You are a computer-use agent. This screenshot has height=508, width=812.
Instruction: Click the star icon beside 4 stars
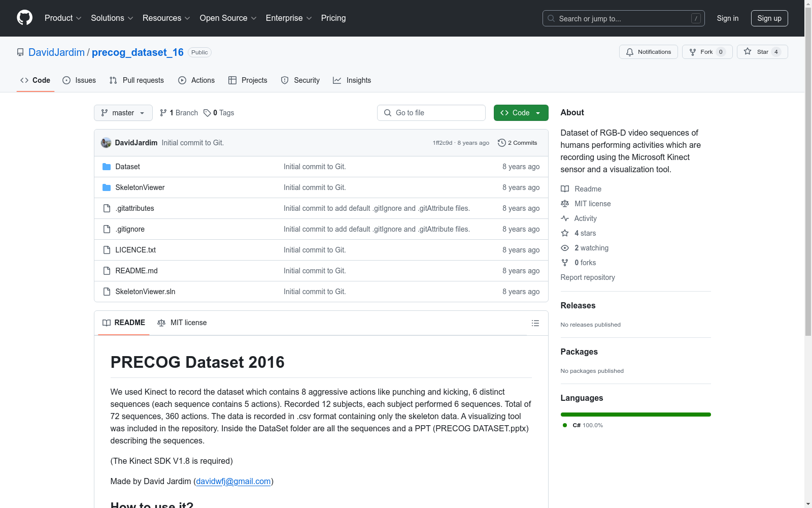point(565,233)
